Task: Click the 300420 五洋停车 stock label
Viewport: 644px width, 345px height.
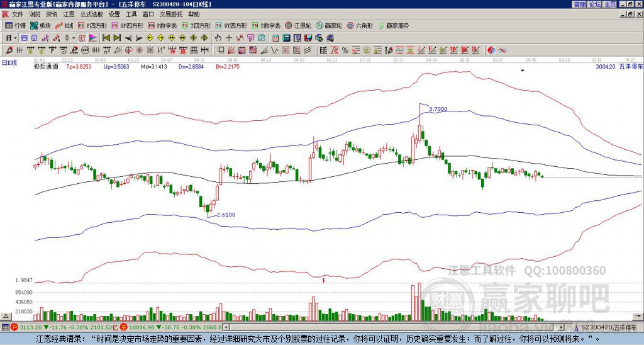Action: click(619, 66)
